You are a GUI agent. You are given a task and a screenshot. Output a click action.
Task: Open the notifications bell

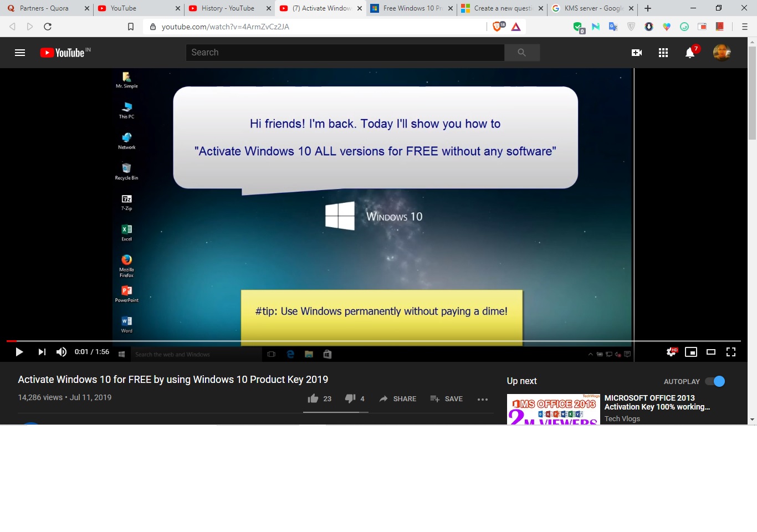[x=690, y=53]
